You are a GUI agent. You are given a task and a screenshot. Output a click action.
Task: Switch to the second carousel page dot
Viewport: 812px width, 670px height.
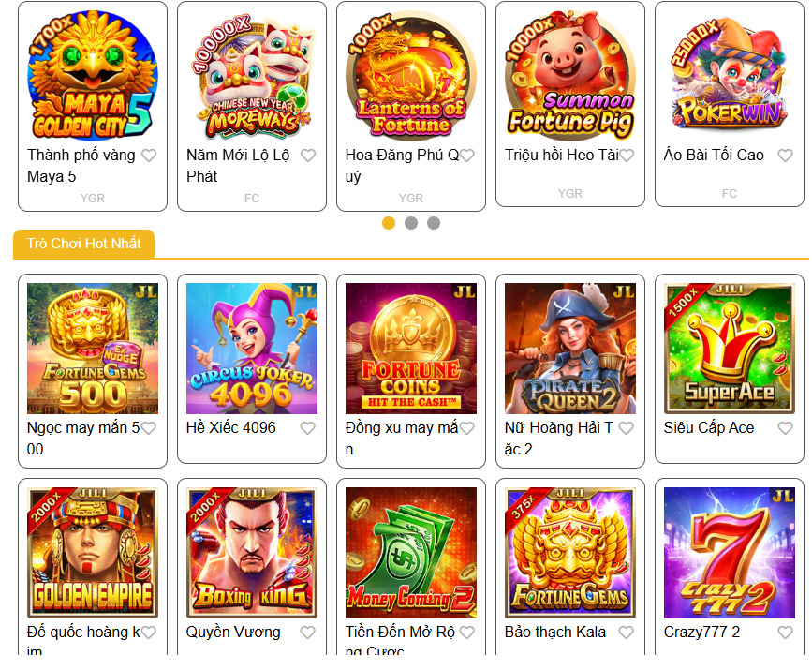tap(411, 223)
